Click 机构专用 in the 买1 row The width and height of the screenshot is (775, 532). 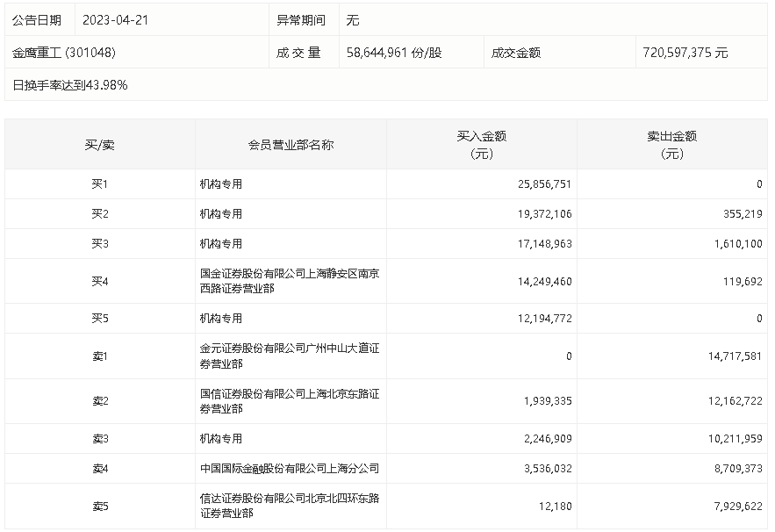click(221, 184)
